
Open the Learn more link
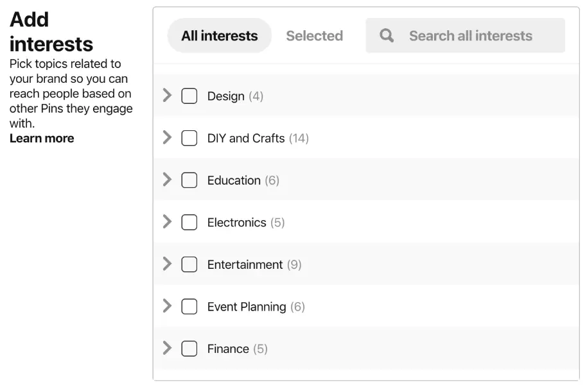click(x=42, y=139)
